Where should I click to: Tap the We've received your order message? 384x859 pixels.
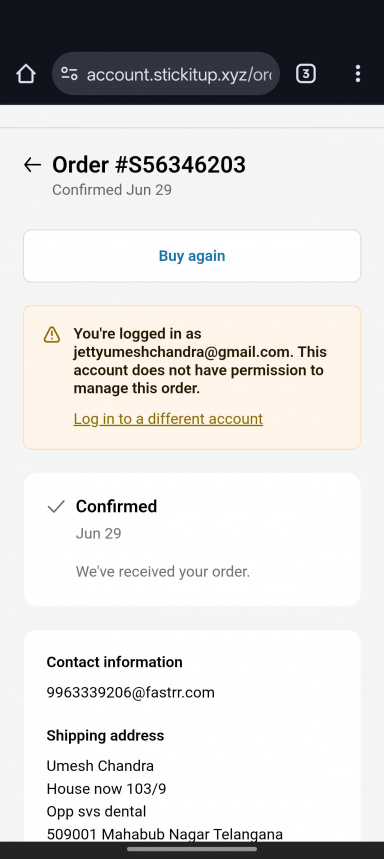(163, 572)
